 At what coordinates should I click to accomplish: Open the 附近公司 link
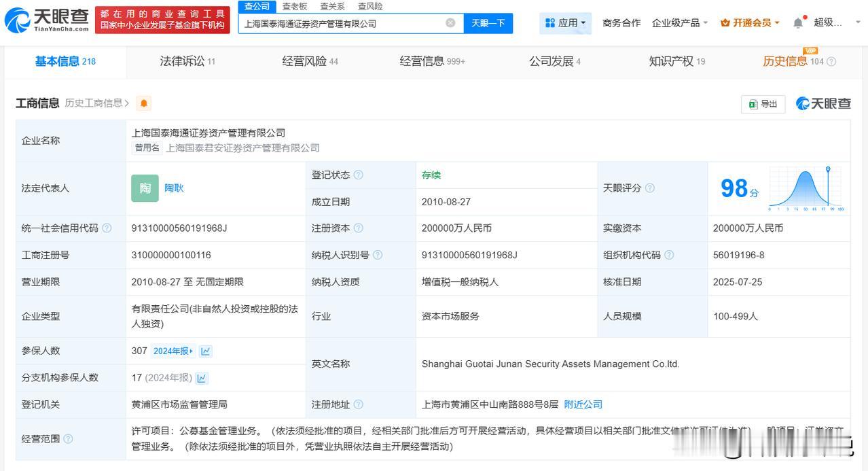(x=583, y=404)
